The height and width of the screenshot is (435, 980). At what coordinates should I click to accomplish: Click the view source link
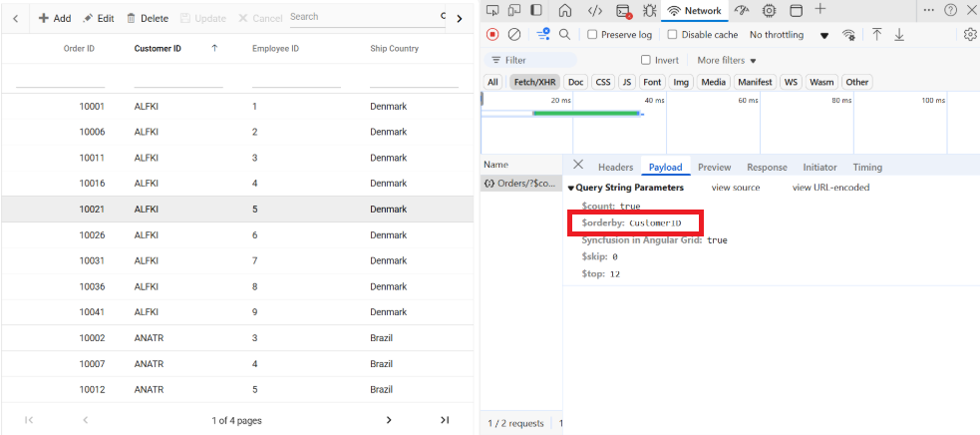736,188
